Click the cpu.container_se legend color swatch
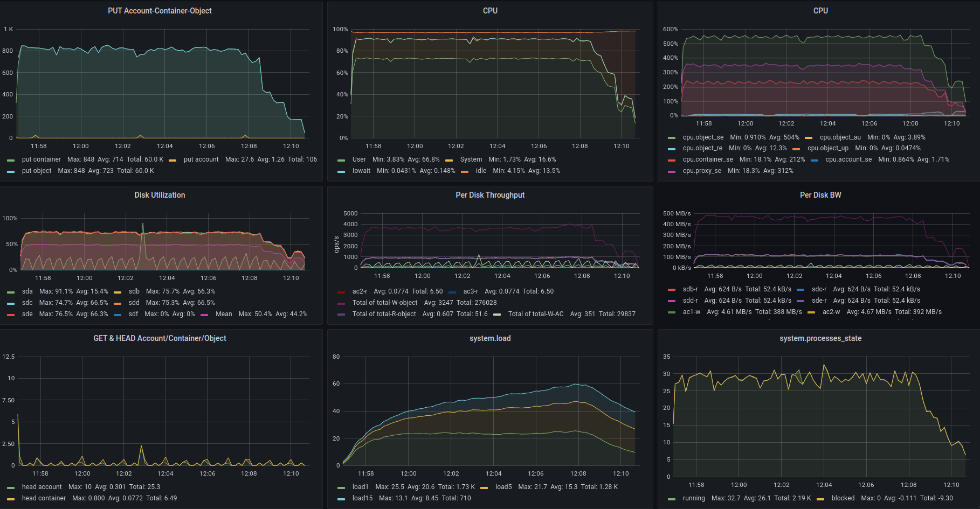Viewport: 980px width, 509px height. coord(672,160)
